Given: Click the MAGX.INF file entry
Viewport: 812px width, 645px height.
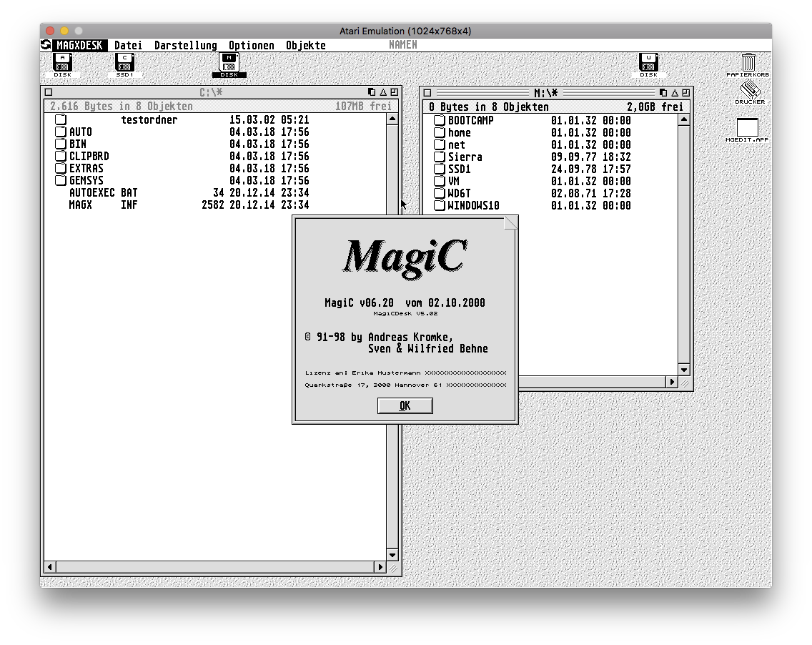Looking at the screenshot, I should tap(103, 205).
